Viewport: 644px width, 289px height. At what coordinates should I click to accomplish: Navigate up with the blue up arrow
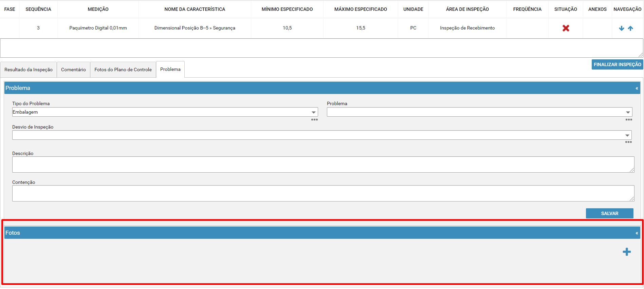tap(630, 28)
